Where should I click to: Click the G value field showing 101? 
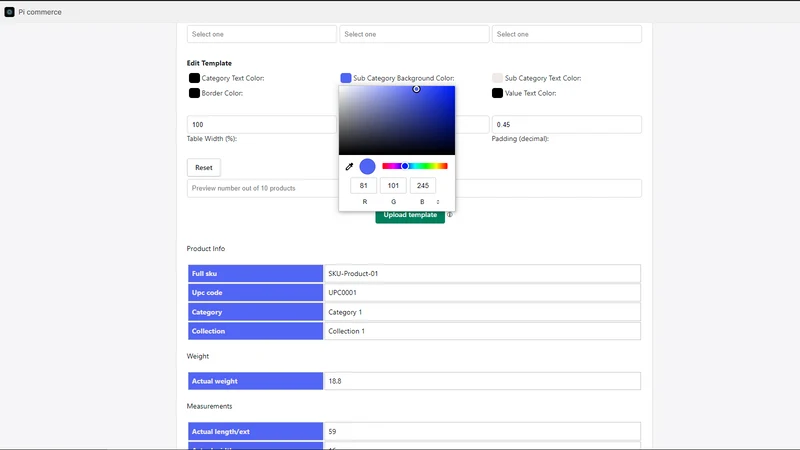[x=393, y=186]
